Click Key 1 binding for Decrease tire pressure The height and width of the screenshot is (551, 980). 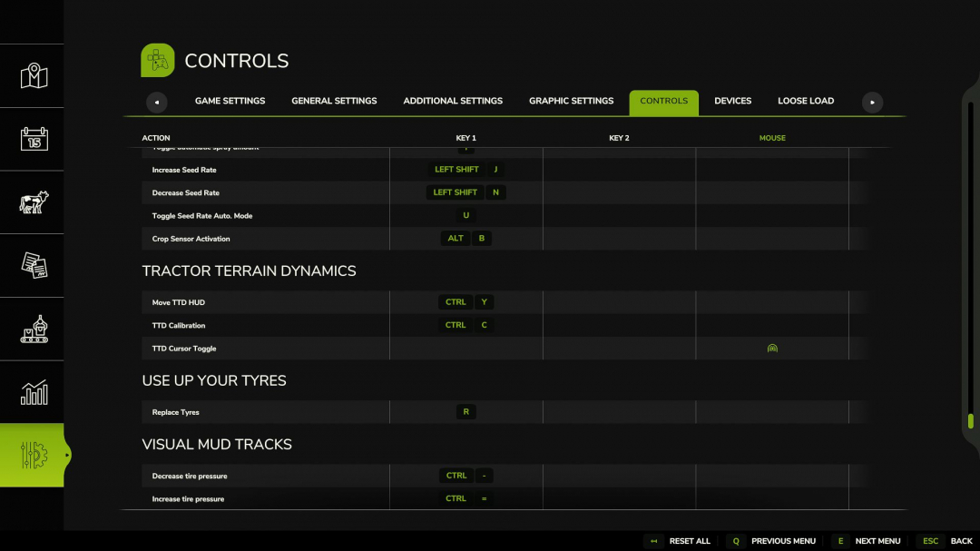tap(466, 476)
